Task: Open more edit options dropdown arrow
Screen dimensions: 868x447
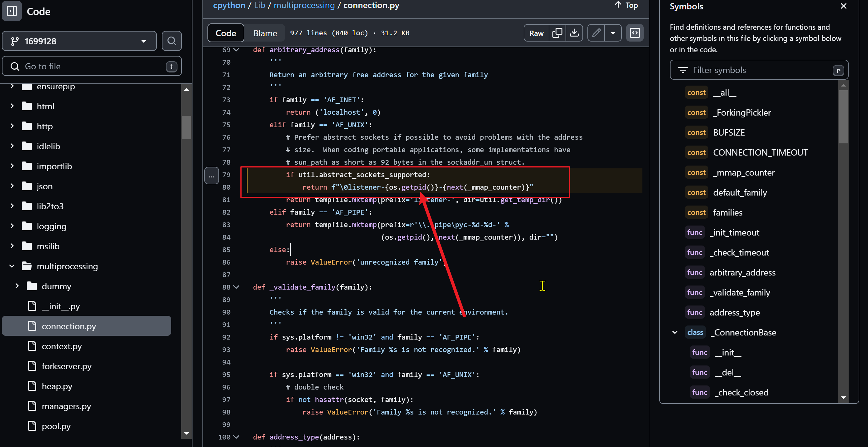Action: [613, 33]
